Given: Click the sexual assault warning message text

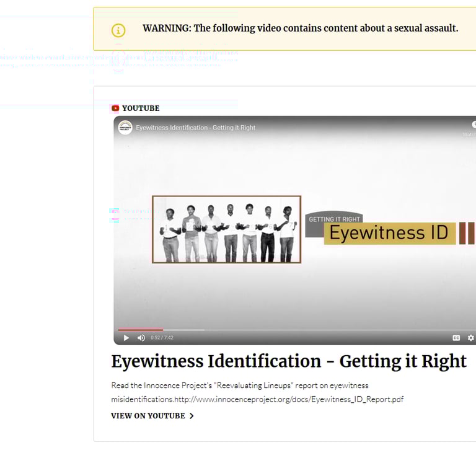Looking at the screenshot, I should coord(301,29).
